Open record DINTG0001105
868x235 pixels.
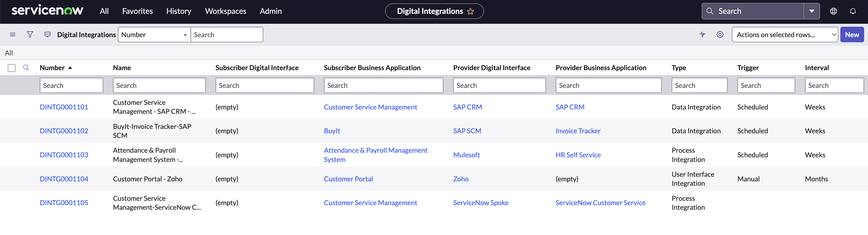click(64, 203)
